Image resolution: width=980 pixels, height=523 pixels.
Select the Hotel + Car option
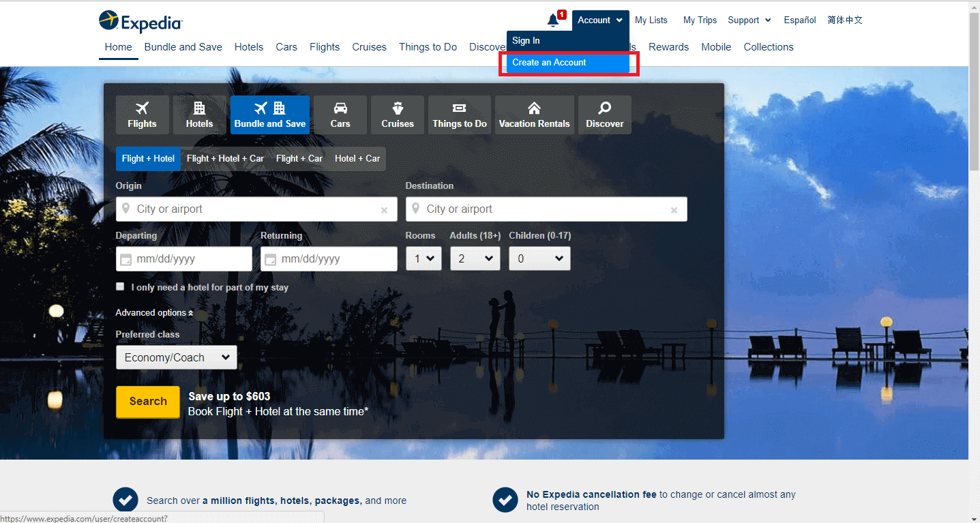click(357, 158)
